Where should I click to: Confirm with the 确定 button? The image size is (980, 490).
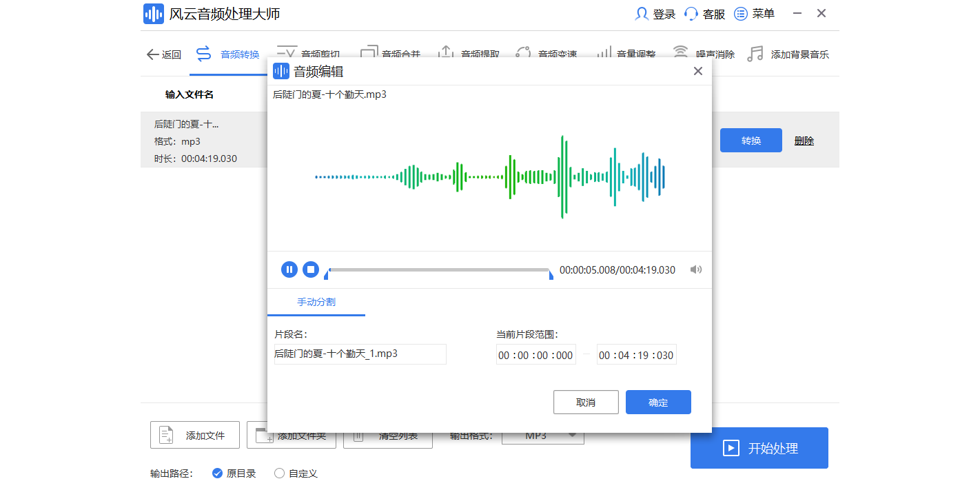pos(658,402)
